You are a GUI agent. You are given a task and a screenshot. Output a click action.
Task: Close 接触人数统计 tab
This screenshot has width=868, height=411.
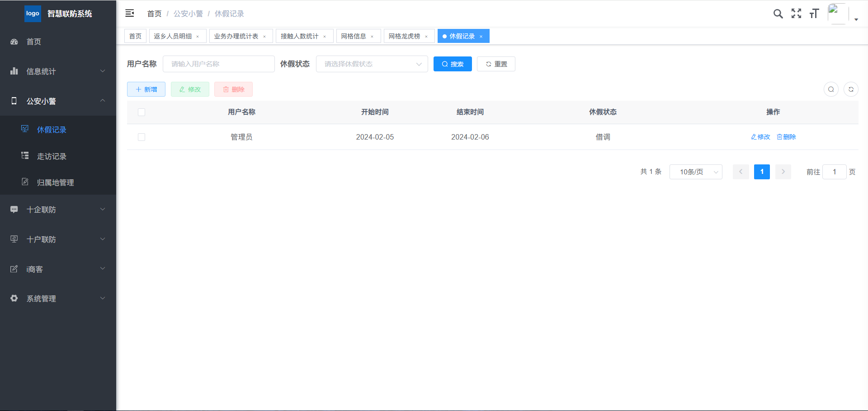pos(325,37)
